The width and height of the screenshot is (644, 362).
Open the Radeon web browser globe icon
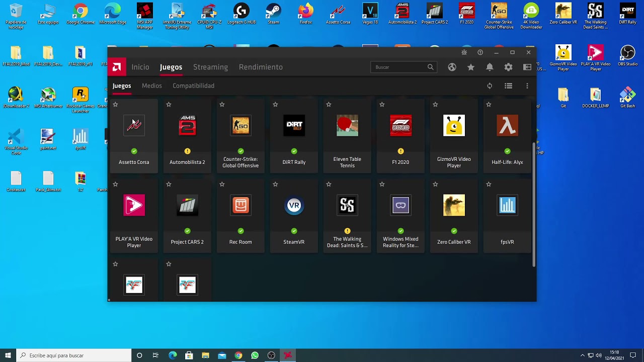(452, 67)
